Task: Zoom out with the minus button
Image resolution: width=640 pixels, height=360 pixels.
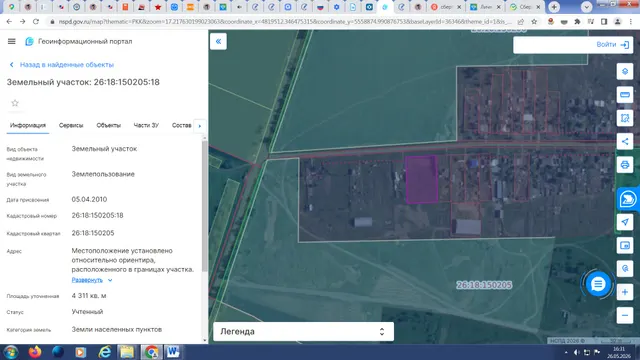Action: pyautogui.click(x=624, y=315)
